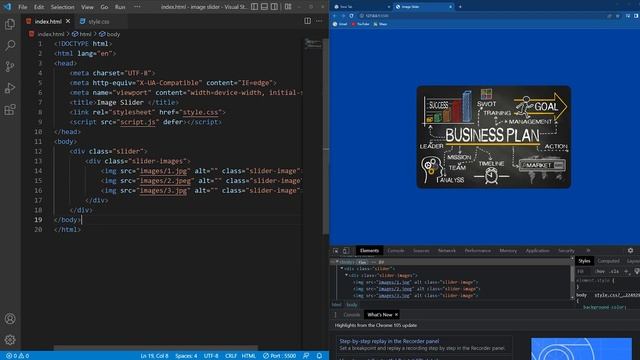Click the body breadcrumb in the editor
The height and width of the screenshot is (360, 640).
tap(110, 34)
